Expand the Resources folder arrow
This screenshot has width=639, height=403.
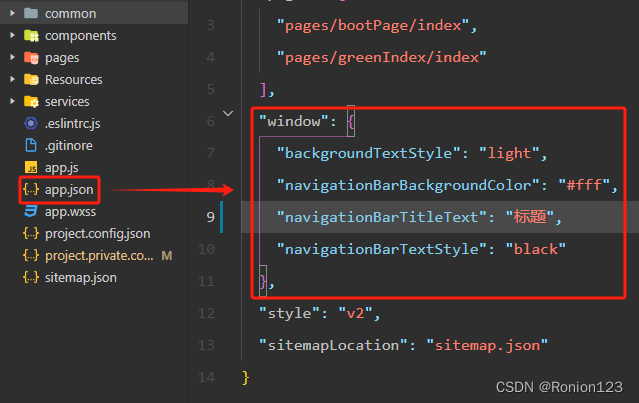tap(12, 79)
